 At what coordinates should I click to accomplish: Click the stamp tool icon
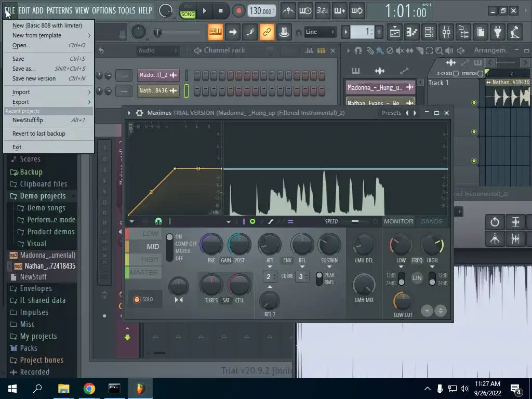(284, 32)
